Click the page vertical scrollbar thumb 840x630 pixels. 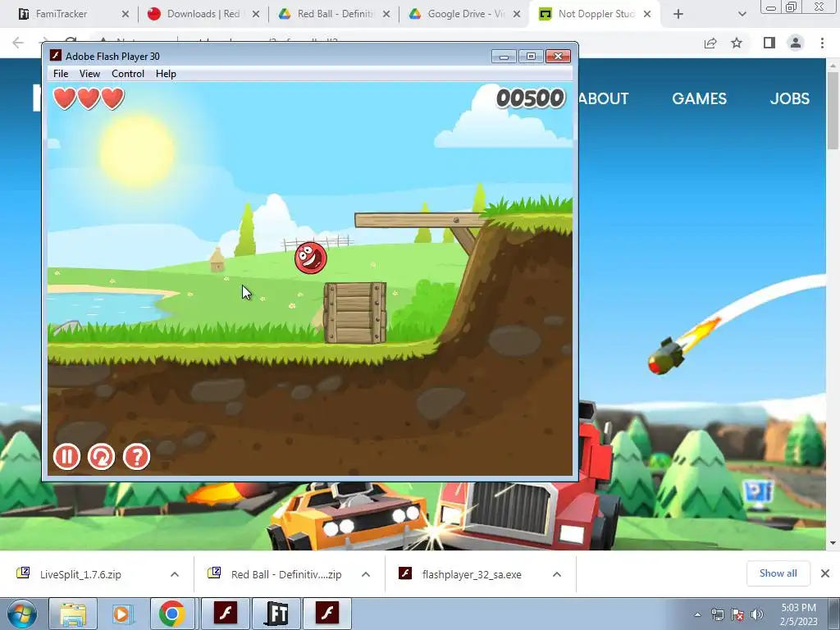click(833, 111)
